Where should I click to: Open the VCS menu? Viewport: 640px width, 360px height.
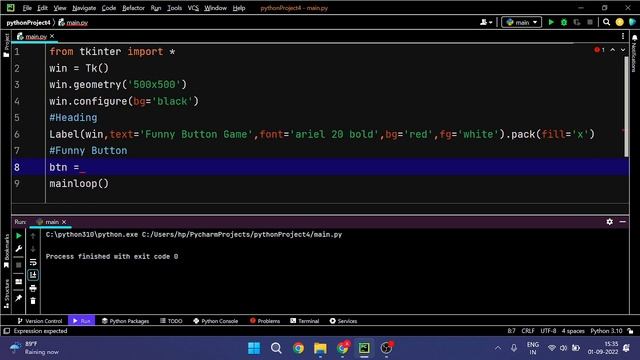click(x=193, y=8)
